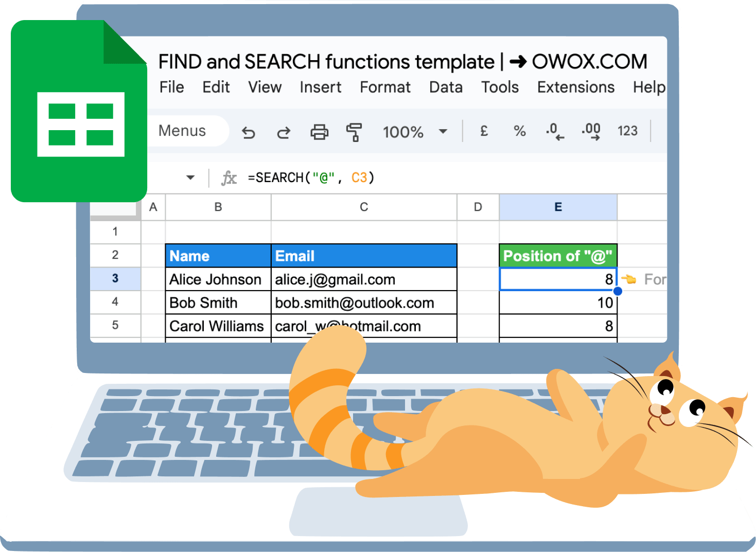
Task: Select column B header
Action: pos(218,207)
